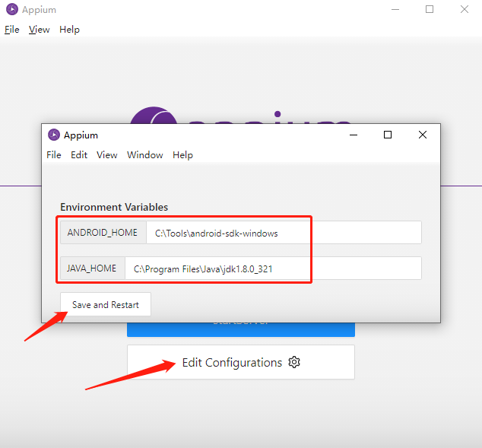Click the Save and Restart button
Viewport: 482px width, 448px height.
click(x=106, y=304)
